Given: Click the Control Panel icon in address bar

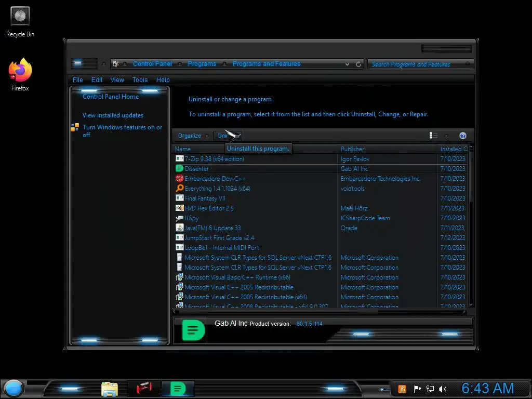Looking at the screenshot, I should point(115,64).
